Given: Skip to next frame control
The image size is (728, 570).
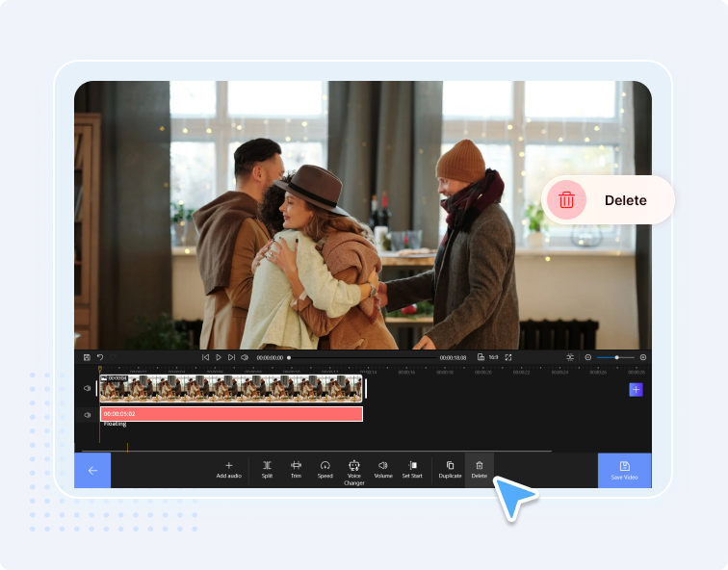Looking at the screenshot, I should (x=231, y=357).
